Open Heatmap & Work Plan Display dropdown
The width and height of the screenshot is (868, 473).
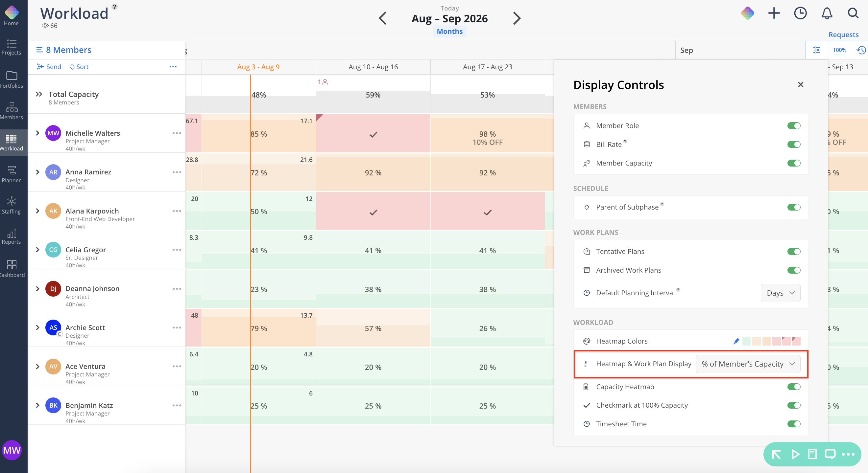(x=748, y=364)
